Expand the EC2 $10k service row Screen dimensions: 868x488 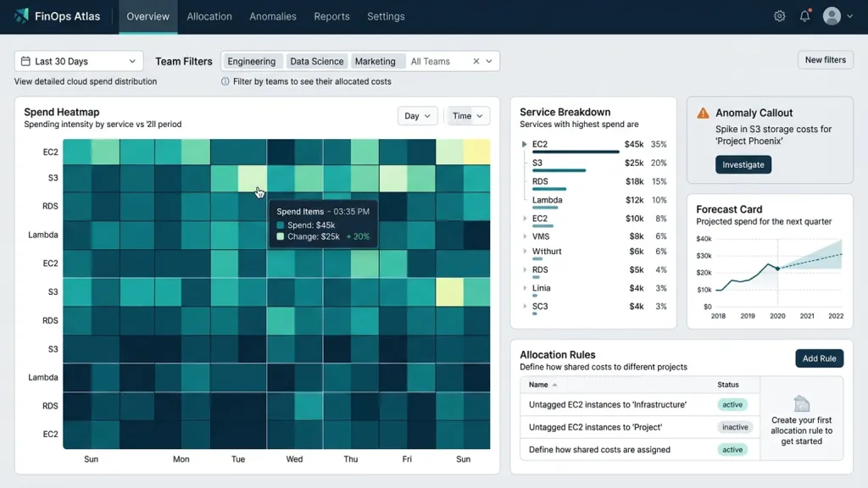(x=525, y=219)
